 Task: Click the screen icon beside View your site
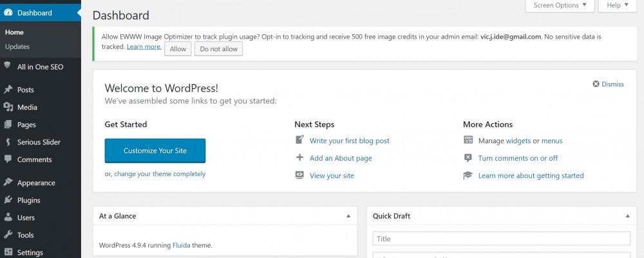coord(300,175)
